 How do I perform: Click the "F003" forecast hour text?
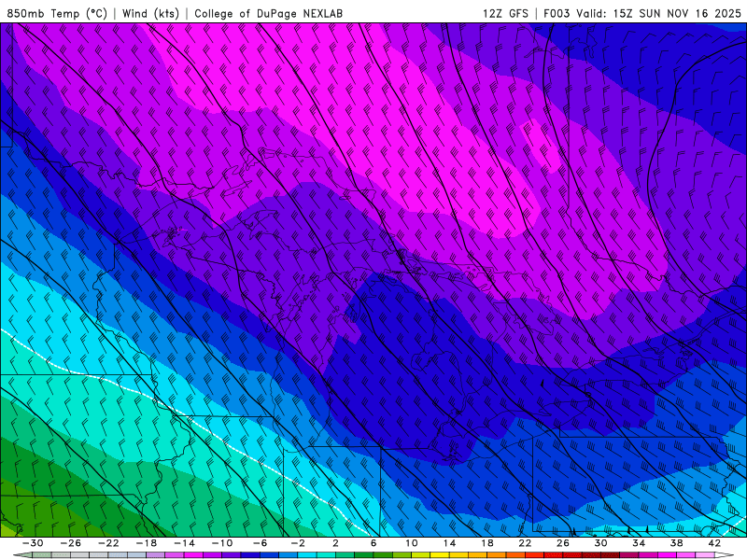[557, 13]
